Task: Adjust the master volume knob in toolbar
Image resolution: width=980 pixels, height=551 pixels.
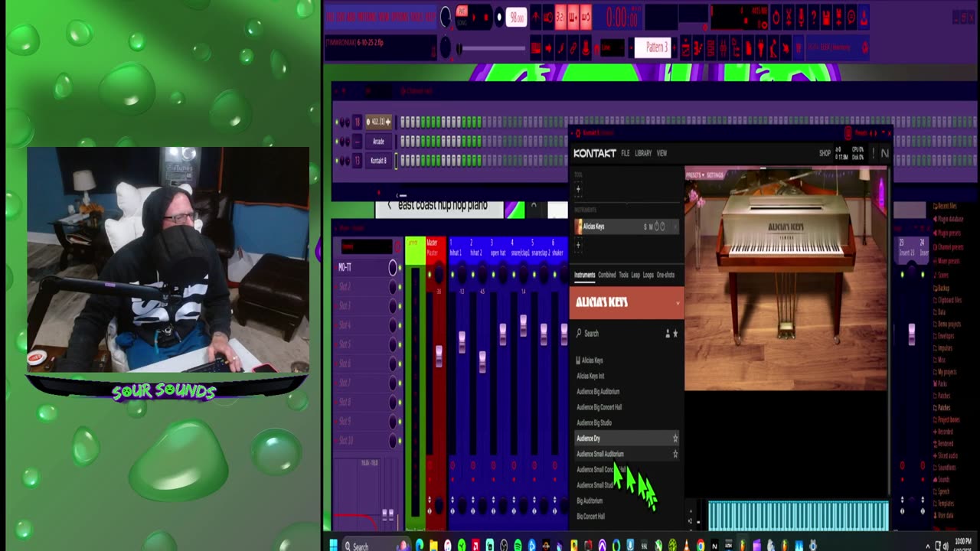Action: point(446,17)
